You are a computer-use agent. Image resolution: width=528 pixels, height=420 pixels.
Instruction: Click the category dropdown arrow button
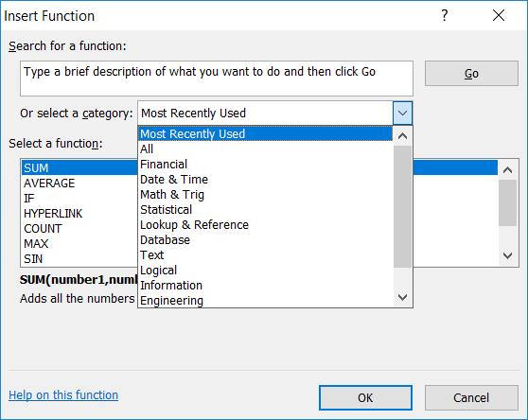pos(402,114)
